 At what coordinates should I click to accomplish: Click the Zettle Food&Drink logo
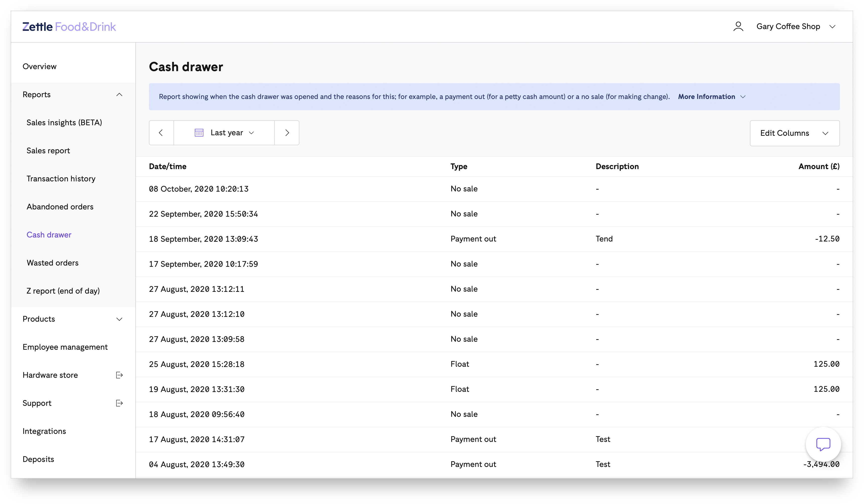point(69,26)
